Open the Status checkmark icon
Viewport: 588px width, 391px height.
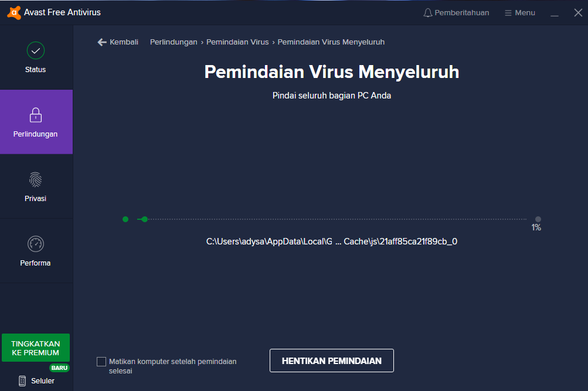36,51
